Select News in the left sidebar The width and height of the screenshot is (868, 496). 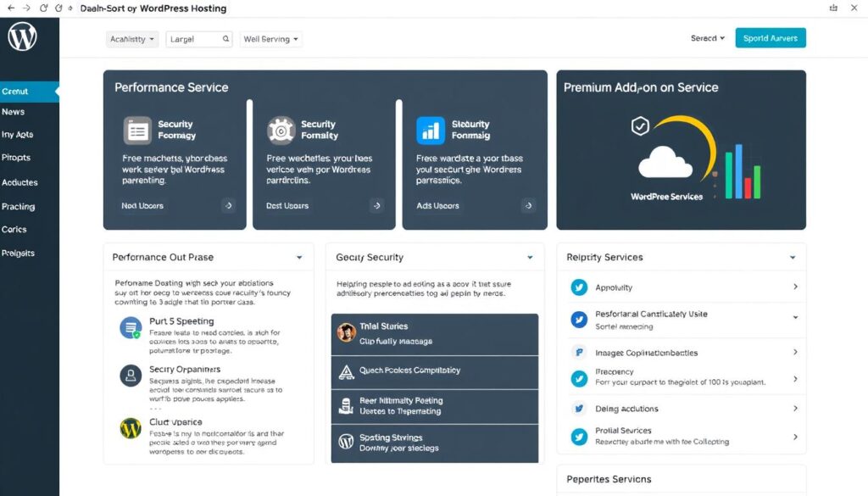point(14,112)
